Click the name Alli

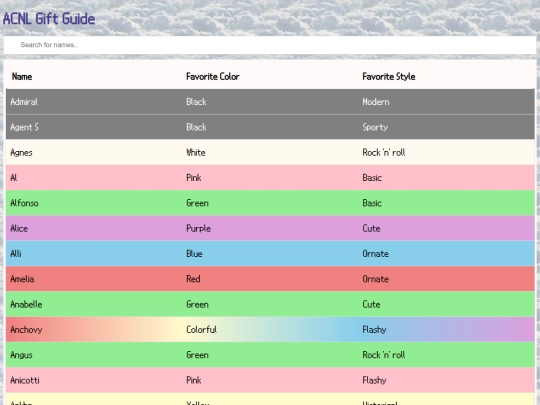(16, 254)
